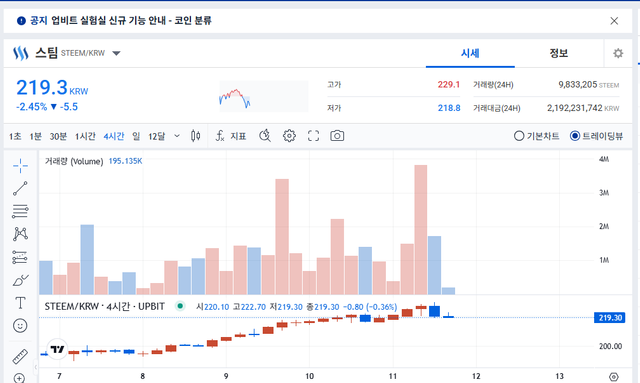Screen dimensions: 640x383
Task: Click the TradingView logo on chart
Action: click(57, 349)
